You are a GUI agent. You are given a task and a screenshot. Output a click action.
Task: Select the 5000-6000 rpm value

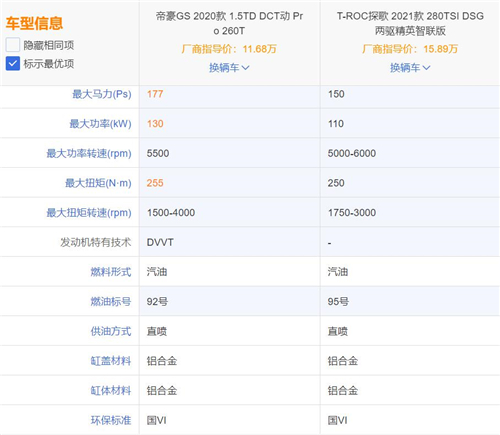pos(352,153)
